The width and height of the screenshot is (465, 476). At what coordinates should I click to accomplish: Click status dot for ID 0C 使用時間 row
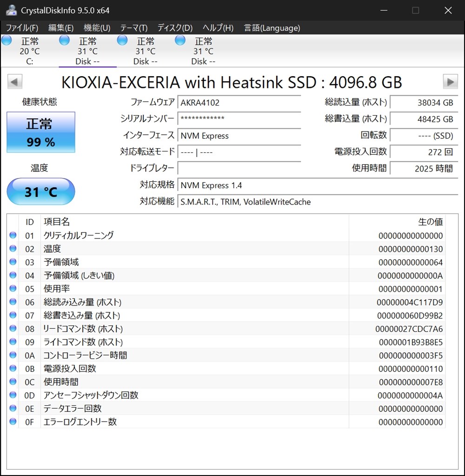[13, 381]
